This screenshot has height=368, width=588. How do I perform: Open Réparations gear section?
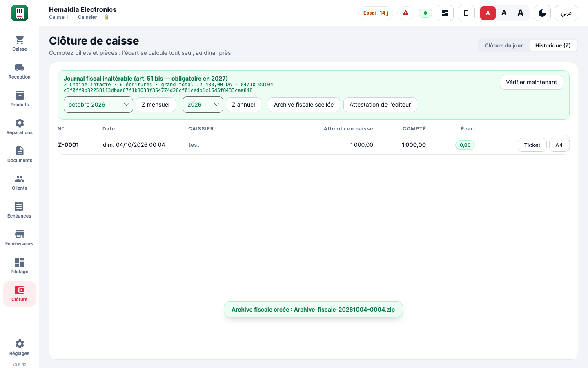click(20, 127)
